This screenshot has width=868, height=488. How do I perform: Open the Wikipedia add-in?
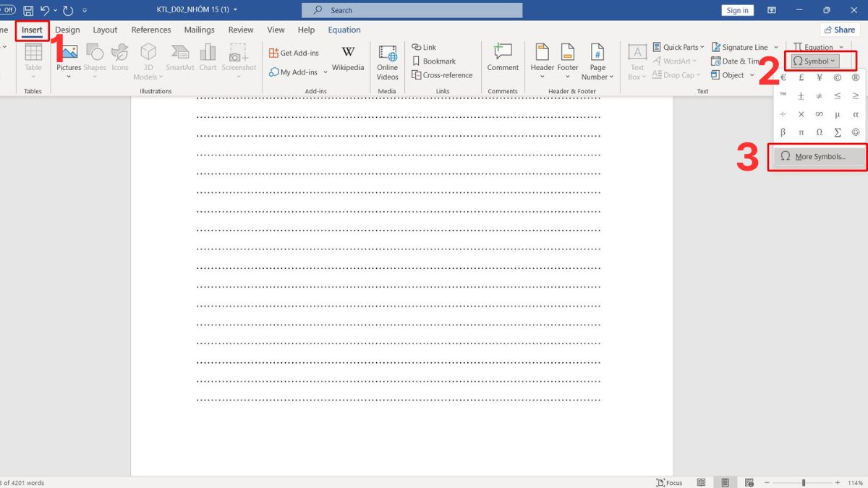point(348,58)
